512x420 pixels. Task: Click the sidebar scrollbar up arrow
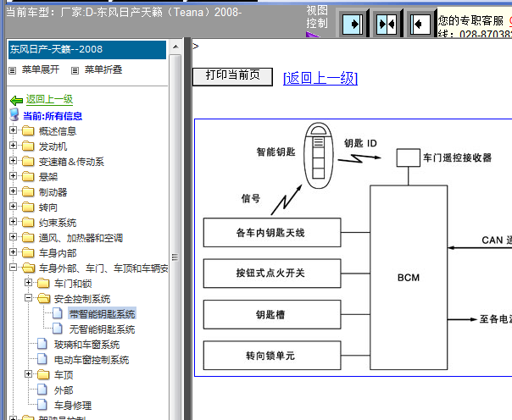coord(175,47)
